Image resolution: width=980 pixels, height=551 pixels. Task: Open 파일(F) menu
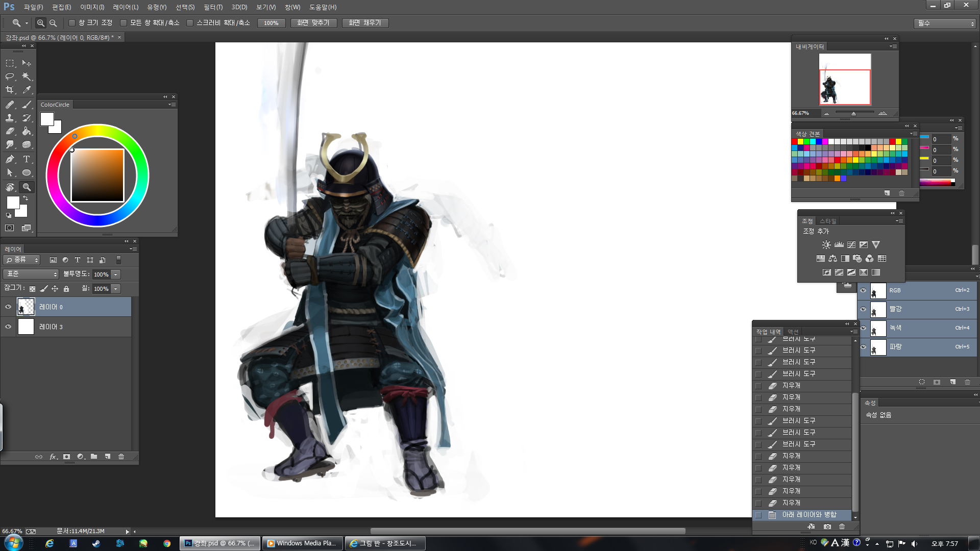[34, 7]
